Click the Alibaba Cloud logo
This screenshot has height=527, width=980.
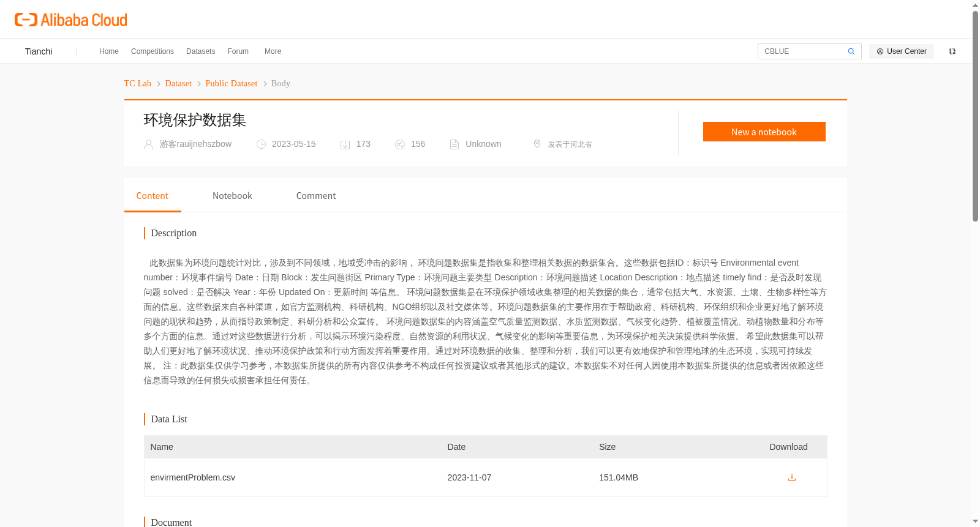click(x=71, y=20)
